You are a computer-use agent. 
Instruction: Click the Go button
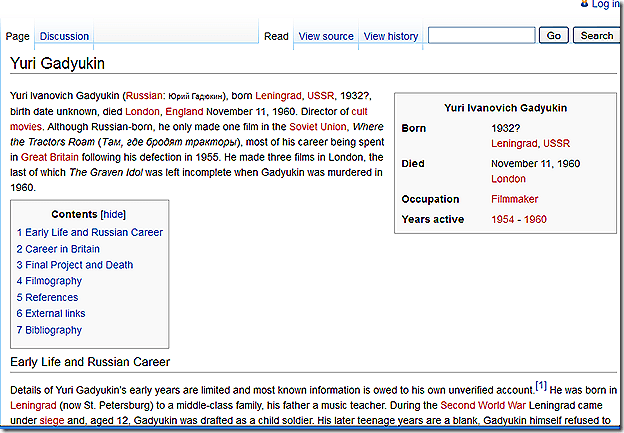tap(553, 35)
